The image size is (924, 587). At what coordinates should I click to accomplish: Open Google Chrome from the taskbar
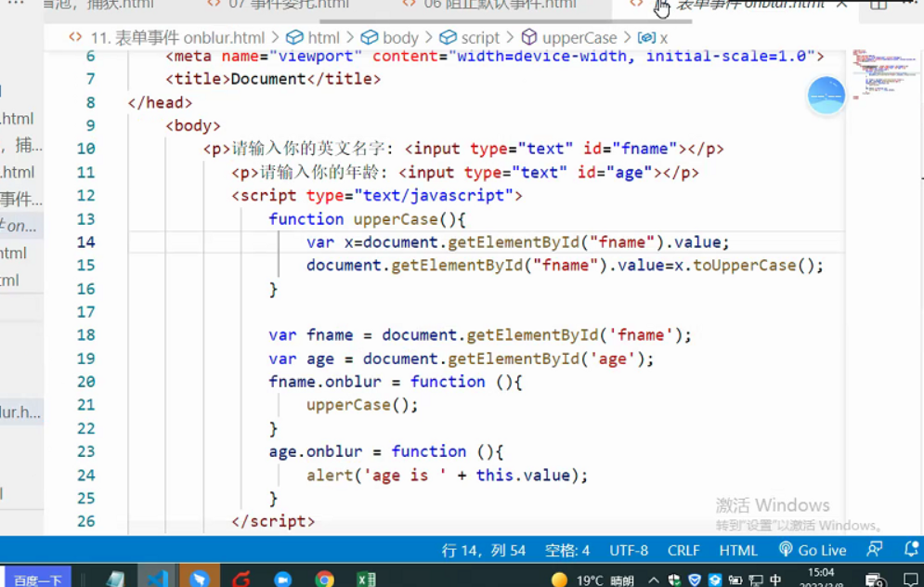click(x=324, y=580)
